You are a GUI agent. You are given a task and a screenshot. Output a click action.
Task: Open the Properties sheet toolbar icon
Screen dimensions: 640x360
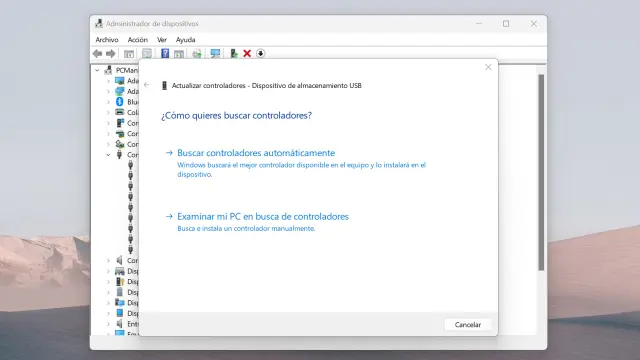point(147,53)
